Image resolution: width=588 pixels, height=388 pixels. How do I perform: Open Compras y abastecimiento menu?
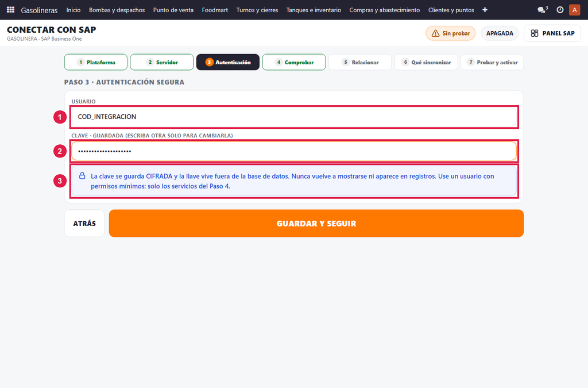point(385,10)
